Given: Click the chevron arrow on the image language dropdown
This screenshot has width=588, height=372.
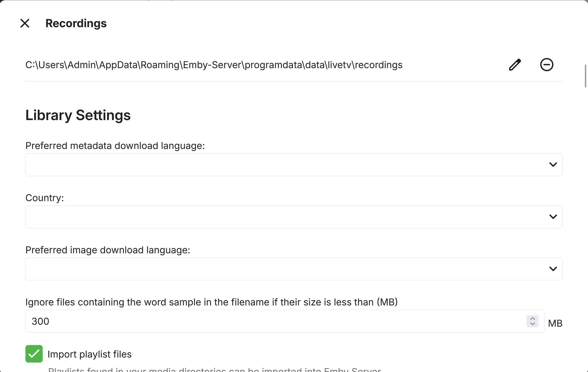Looking at the screenshot, I should pyautogui.click(x=553, y=269).
